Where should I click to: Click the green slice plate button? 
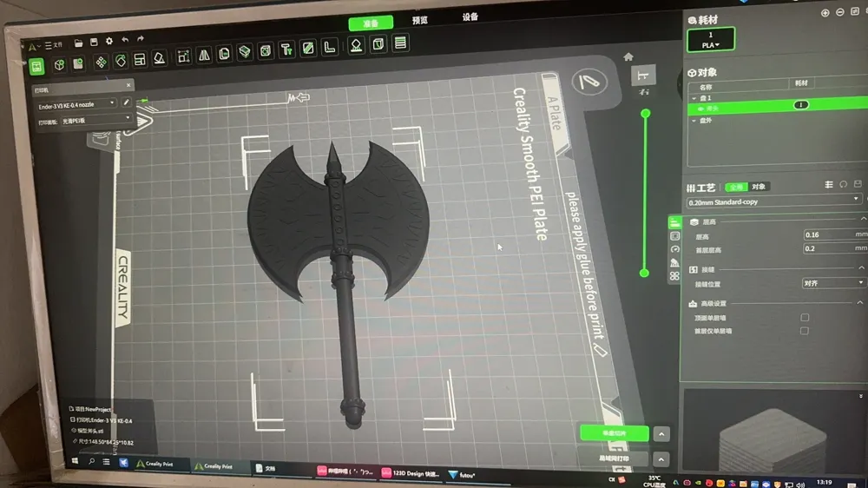[614, 433]
